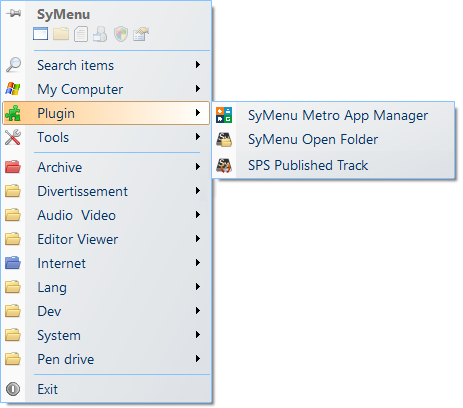This screenshot has width=463, height=408.
Task: Click the user icon in header row
Action: (101, 34)
